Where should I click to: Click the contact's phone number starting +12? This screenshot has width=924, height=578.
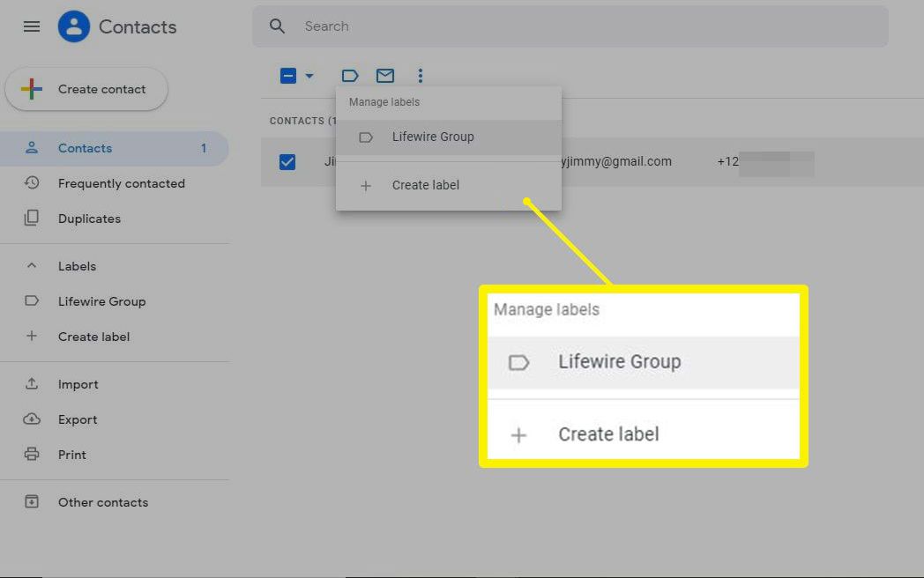pyautogui.click(x=765, y=162)
